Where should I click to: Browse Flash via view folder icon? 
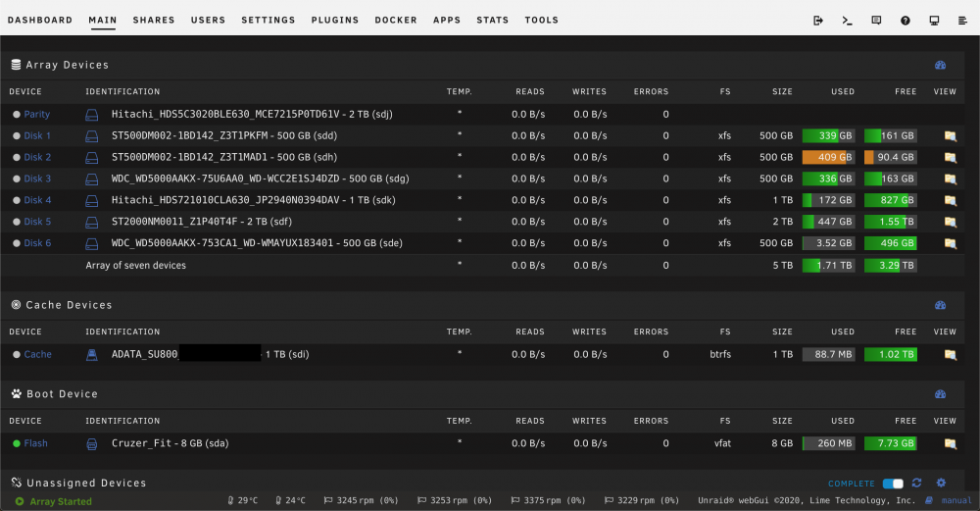(x=950, y=443)
